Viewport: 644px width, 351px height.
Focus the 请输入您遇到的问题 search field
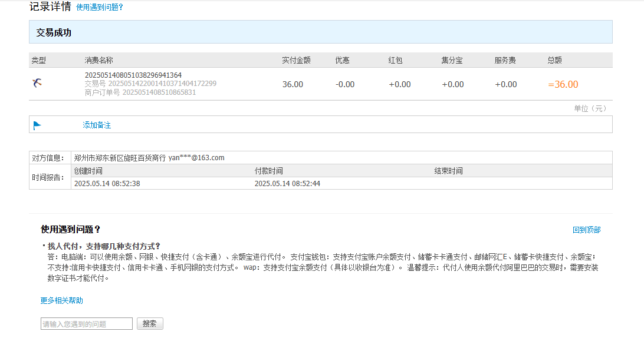pyautogui.click(x=87, y=323)
